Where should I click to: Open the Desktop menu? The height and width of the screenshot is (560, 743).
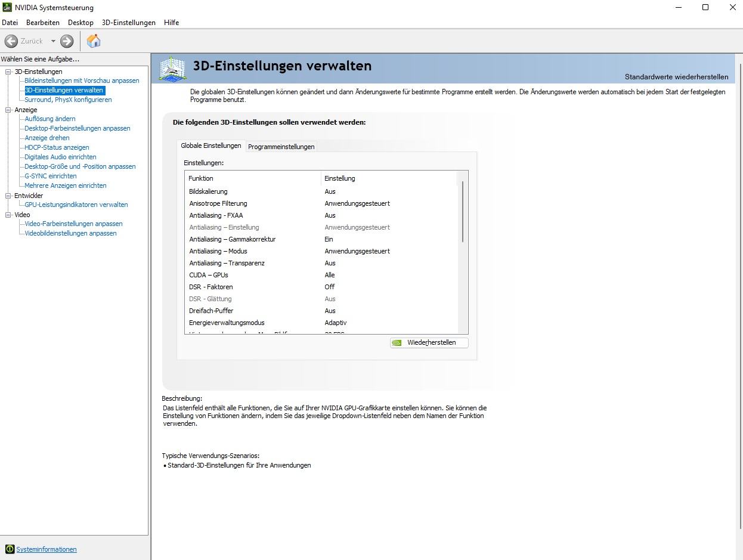tap(81, 22)
